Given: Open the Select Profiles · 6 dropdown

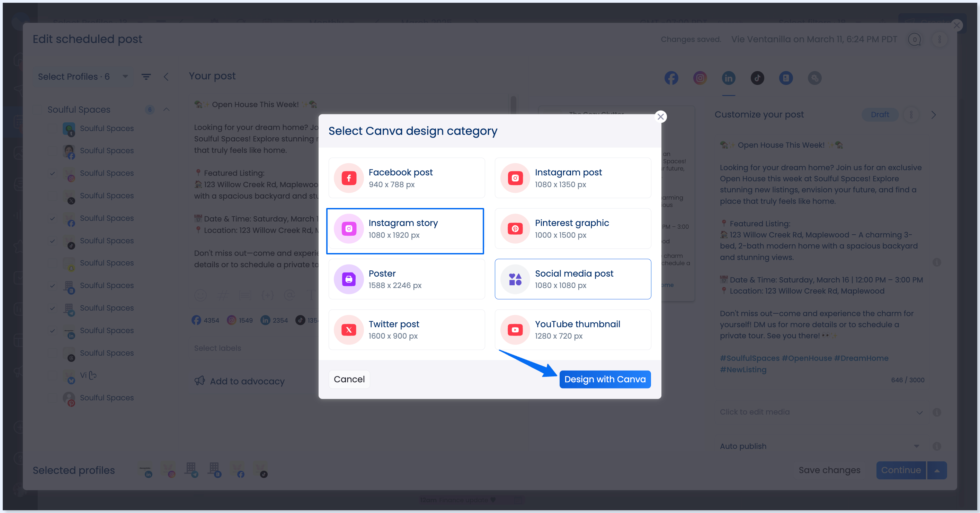Looking at the screenshot, I should click(x=83, y=77).
